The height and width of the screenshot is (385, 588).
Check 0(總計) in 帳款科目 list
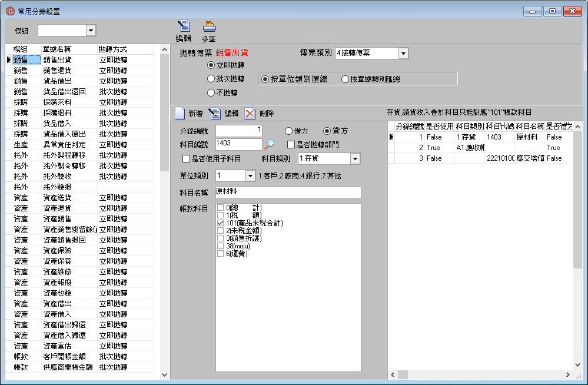click(221, 207)
